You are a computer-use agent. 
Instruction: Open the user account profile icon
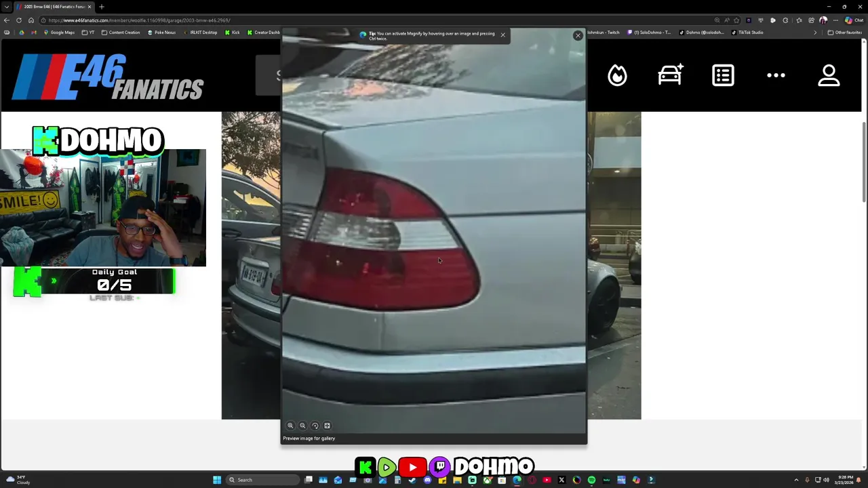click(829, 75)
